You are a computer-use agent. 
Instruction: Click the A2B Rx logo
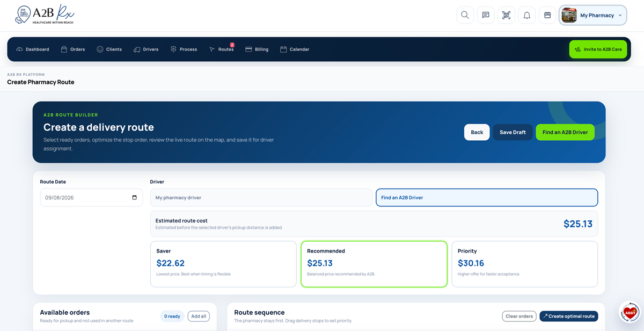point(45,15)
